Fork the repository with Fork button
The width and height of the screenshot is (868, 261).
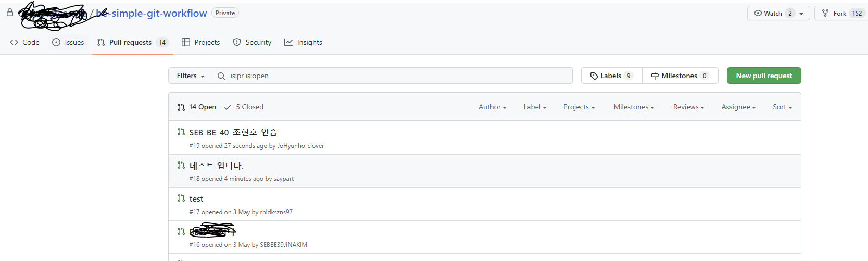[x=840, y=13]
